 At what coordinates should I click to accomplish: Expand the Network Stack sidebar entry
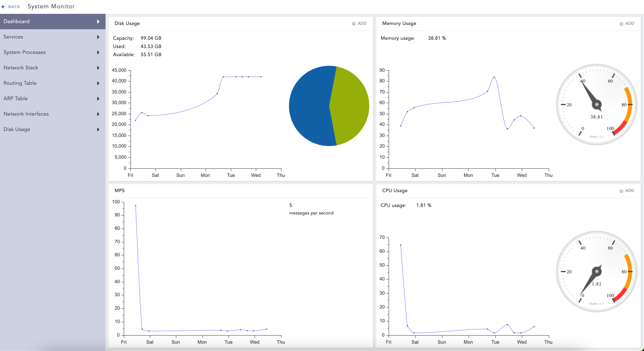(x=98, y=68)
